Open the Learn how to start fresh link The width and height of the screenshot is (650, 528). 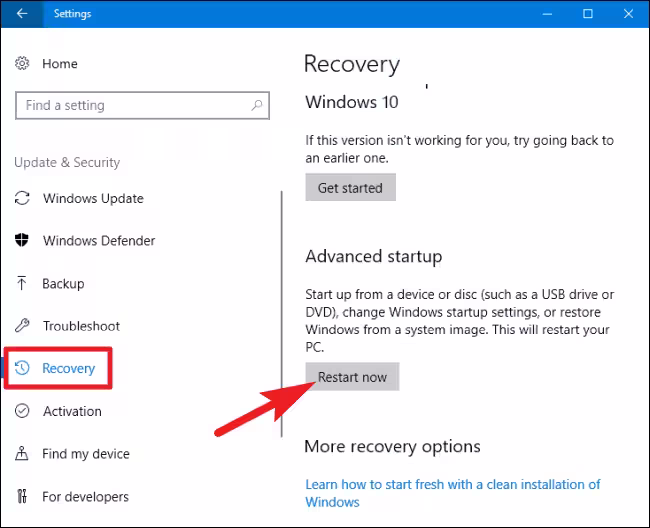click(453, 493)
